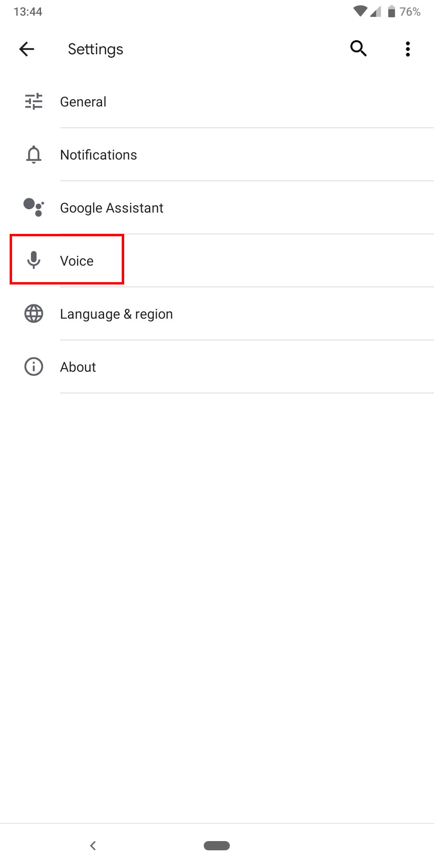
Task: Tap the Language & region globe icon
Action: coord(34,314)
